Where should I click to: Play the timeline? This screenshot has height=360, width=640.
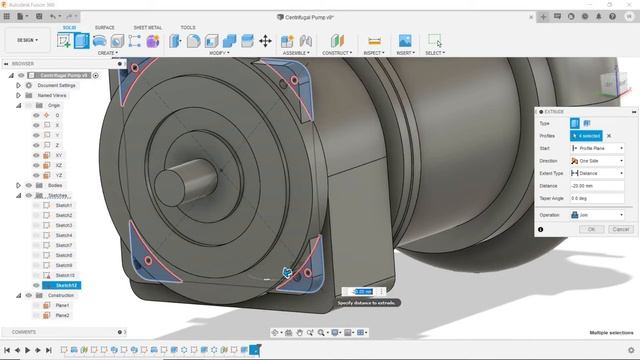pos(27,350)
